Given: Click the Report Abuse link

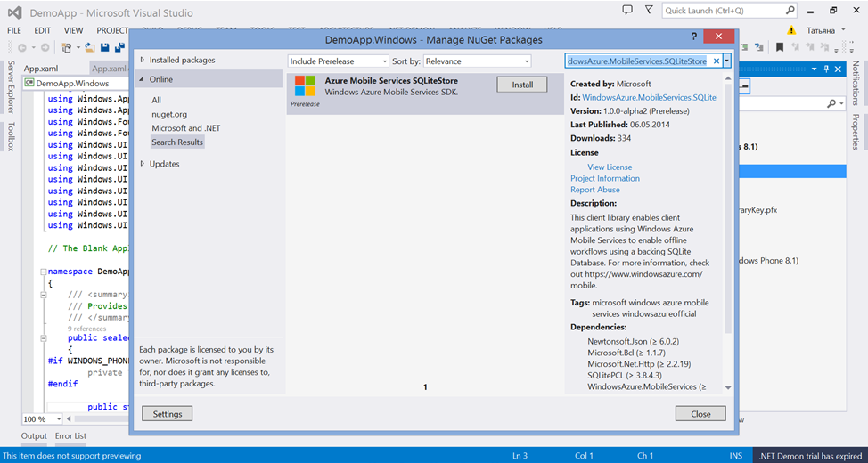Looking at the screenshot, I should (595, 190).
